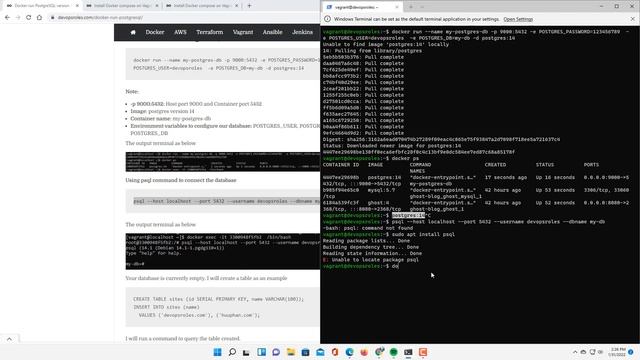Open the Chat taskbar icon
This screenshot has height=360, width=640.
tap(276, 352)
